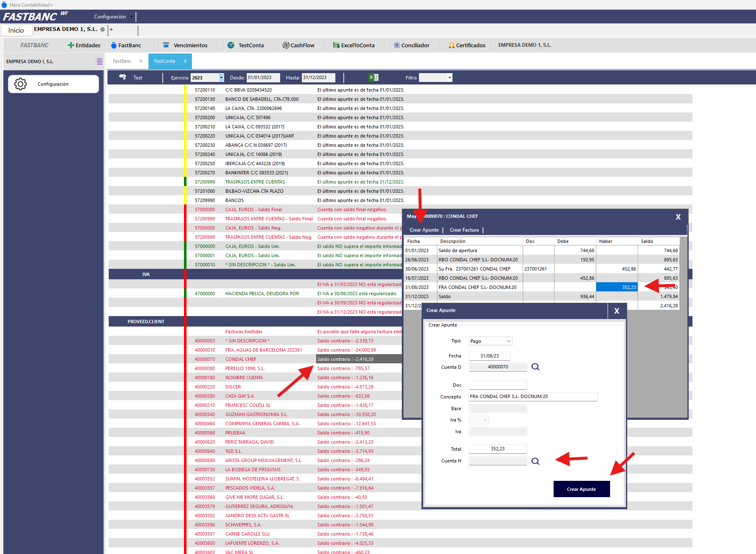This screenshot has width=756, height=554.
Task: Close the Crear Apunte dialog
Action: (x=617, y=311)
